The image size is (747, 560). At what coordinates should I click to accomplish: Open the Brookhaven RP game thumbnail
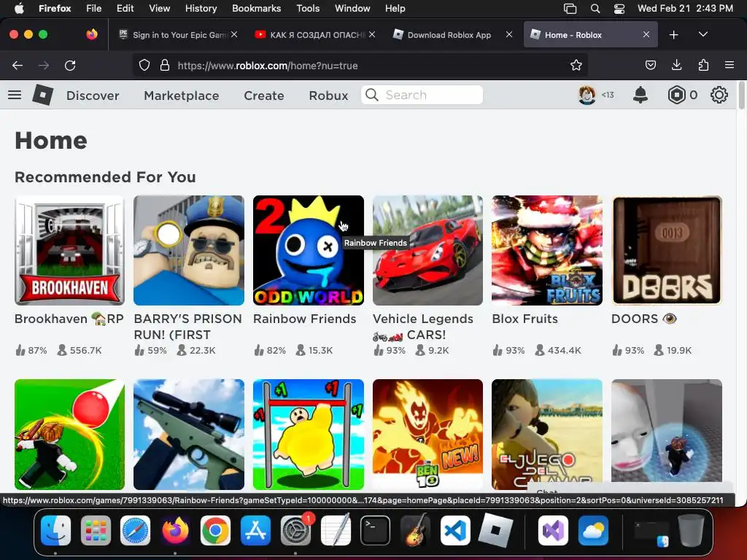[69, 250]
